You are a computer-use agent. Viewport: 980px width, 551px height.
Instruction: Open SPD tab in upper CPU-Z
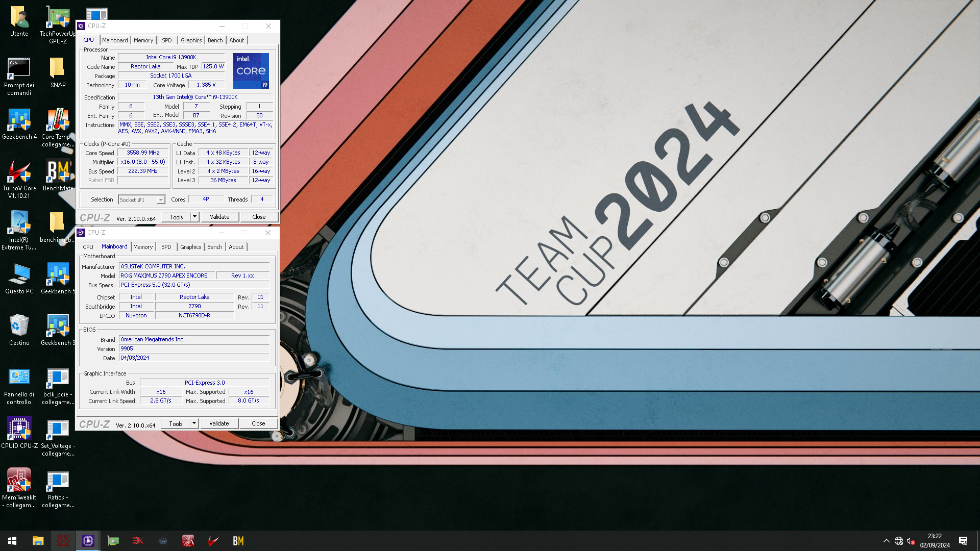tap(167, 40)
